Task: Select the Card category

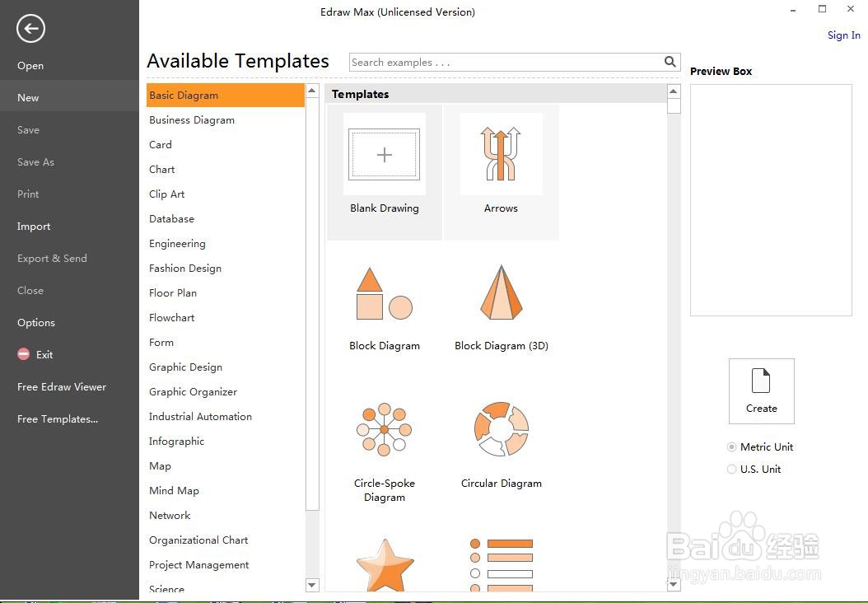Action: pos(161,144)
